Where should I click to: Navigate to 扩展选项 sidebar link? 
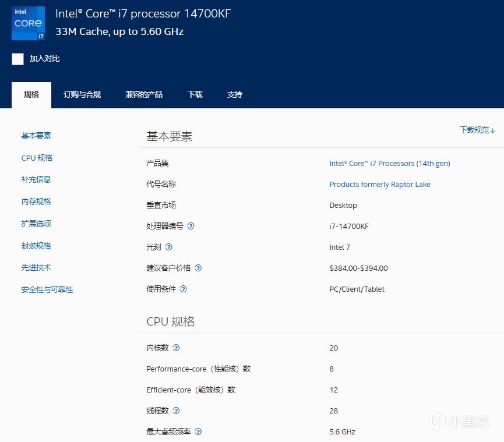(36, 224)
